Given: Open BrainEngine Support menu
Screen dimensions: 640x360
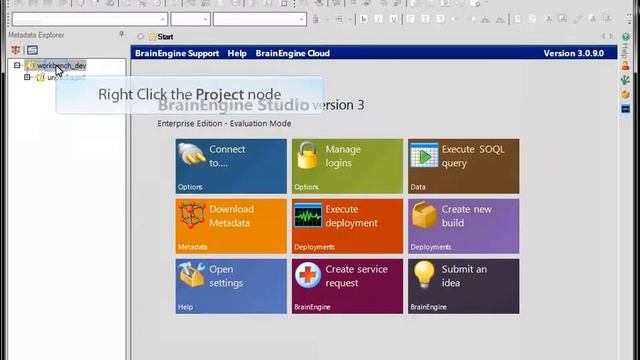Looking at the screenshot, I should [177, 53].
